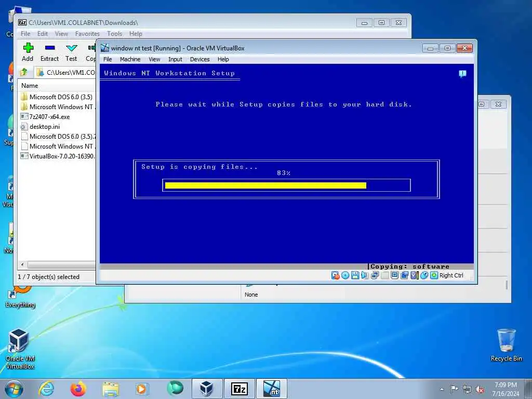Click the network adapters indicator in VirtualBox status bar

375,275
